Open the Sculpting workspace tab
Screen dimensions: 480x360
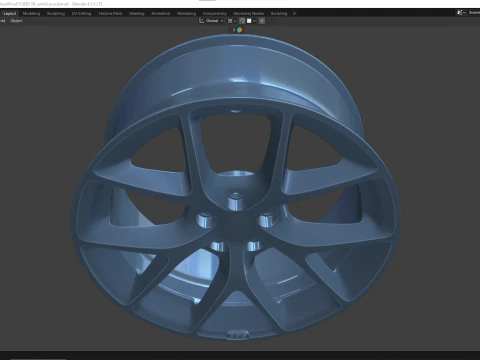(56, 14)
